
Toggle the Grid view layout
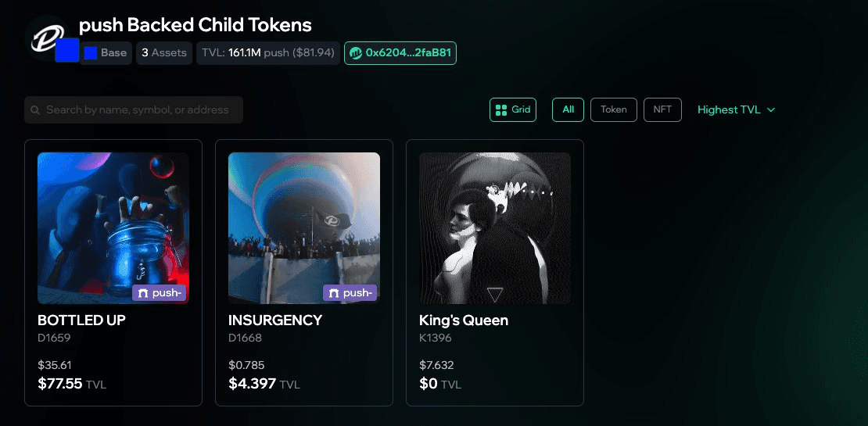[513, 110]
